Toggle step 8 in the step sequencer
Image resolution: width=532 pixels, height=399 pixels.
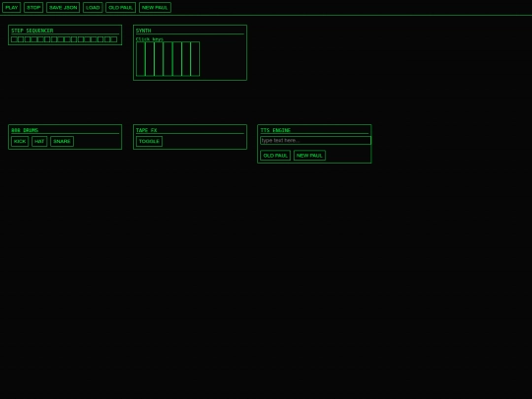(60, 39)
